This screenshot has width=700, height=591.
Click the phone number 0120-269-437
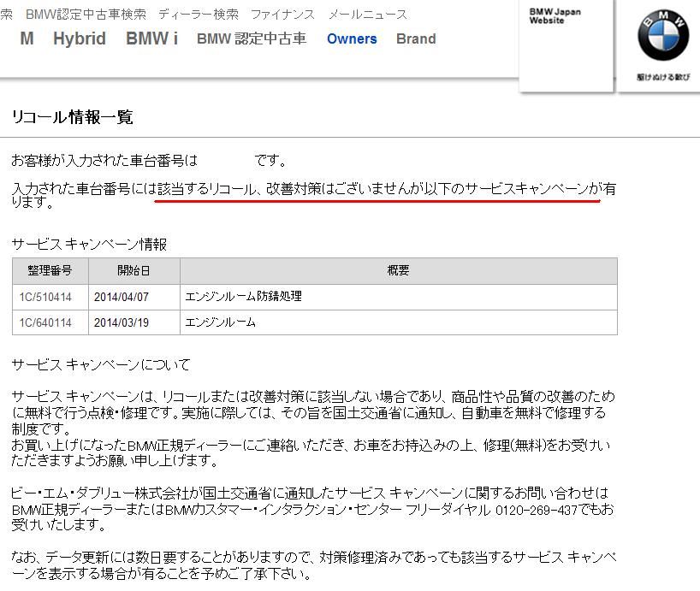[x=537, y=510]
